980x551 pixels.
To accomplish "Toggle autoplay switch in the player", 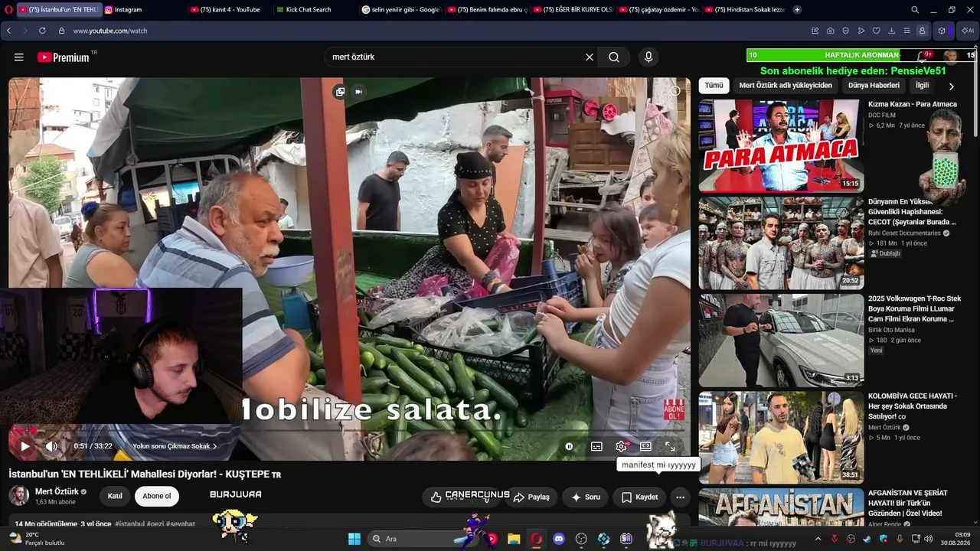I will pos(569,446).
